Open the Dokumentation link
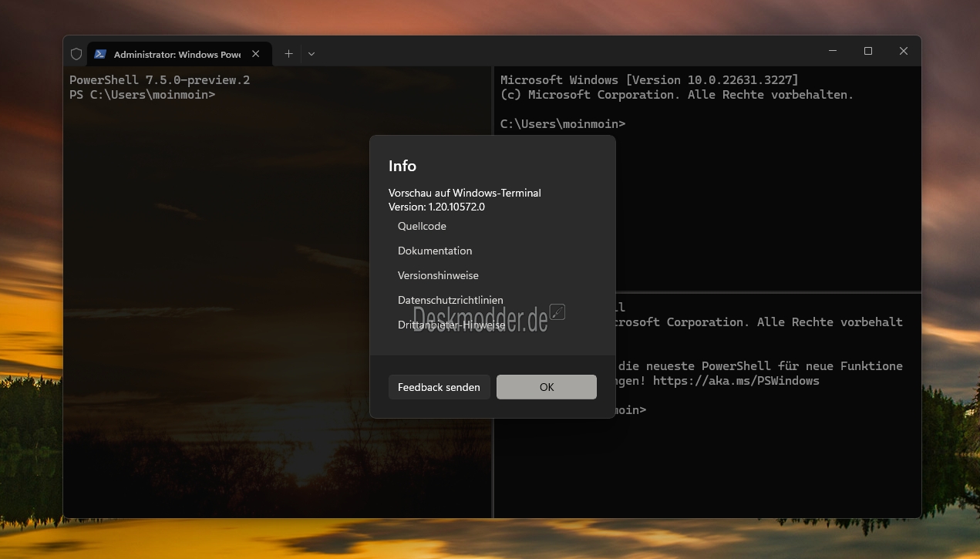The image size is (980, 559). point(435,251)
